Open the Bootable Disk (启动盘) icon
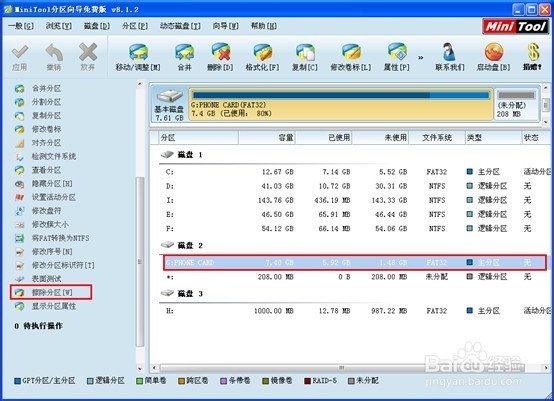The height and width of the screenshot is (401, 554). click(494, 53)
